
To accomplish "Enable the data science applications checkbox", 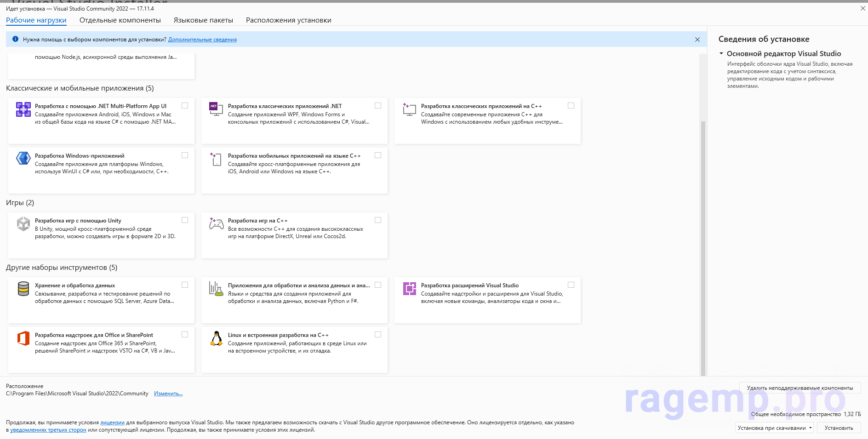I will [378, 285].
